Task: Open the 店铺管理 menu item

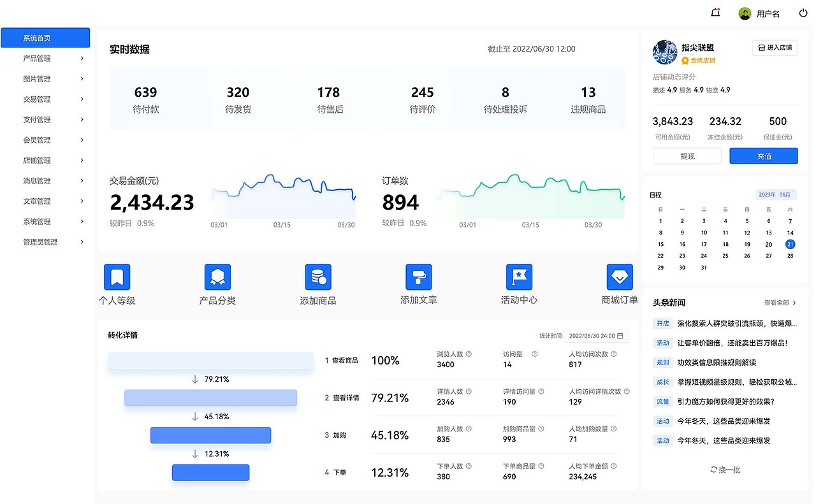Action: [x=45, y=161]
